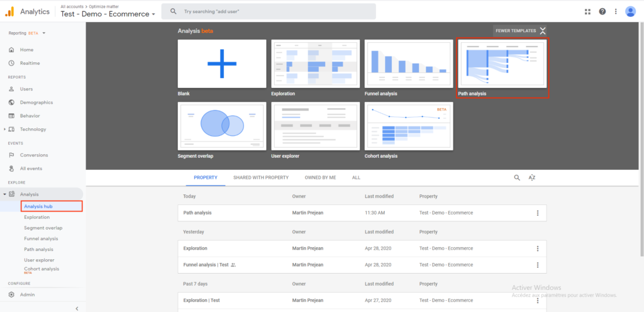
Task: Click the Demographics globe icon
Action: pyautogui.click(x=11, y=103)
